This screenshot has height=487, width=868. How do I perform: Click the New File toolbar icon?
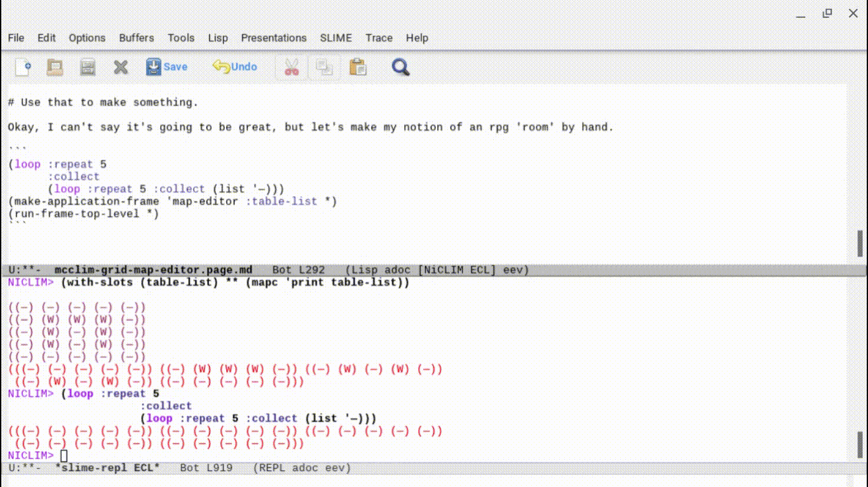tap(23, 67)
